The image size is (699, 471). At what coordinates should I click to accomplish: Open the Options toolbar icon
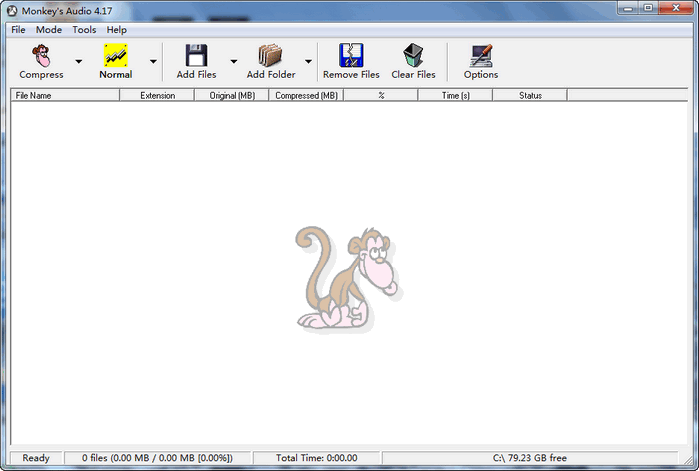(x=481, y=56)
